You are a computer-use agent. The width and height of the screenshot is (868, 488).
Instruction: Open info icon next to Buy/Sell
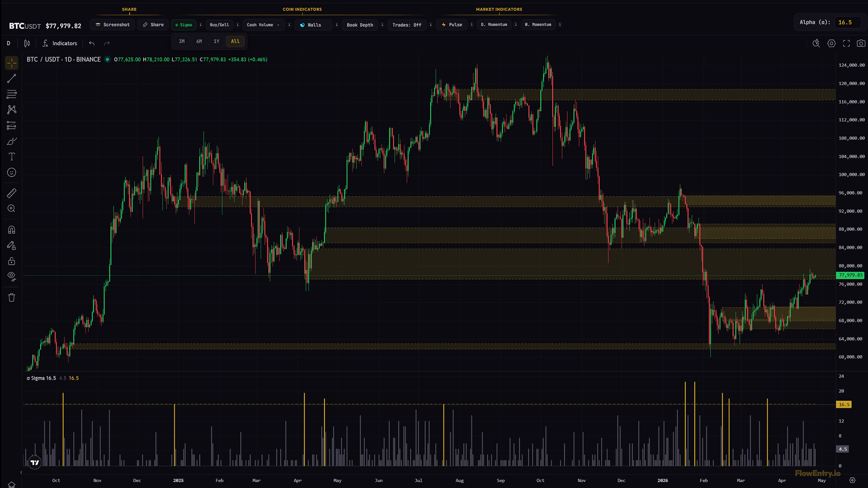[x=238, y=25]
